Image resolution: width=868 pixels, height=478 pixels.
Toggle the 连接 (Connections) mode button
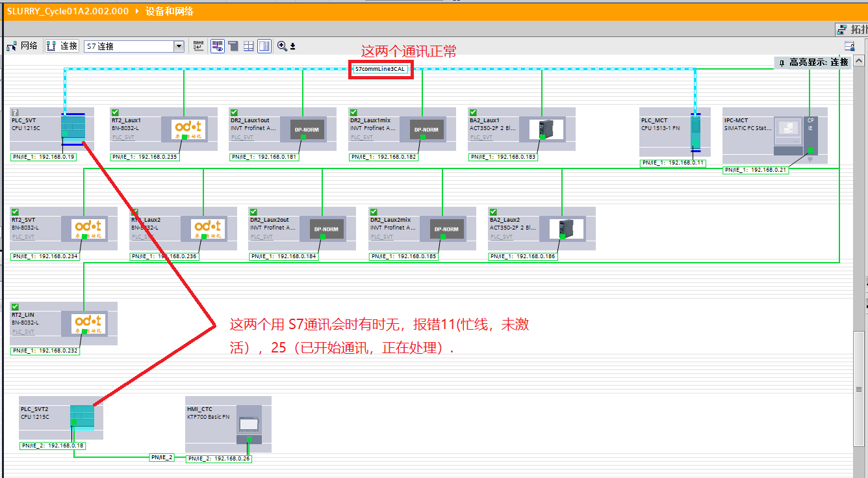tap(62, 46)
